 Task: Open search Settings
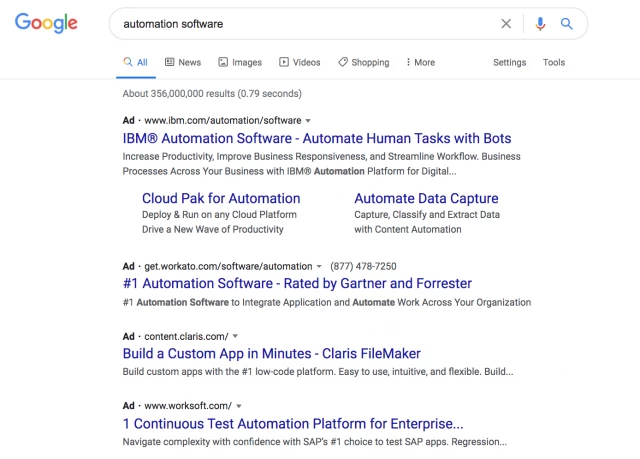[x=509, y=62]
